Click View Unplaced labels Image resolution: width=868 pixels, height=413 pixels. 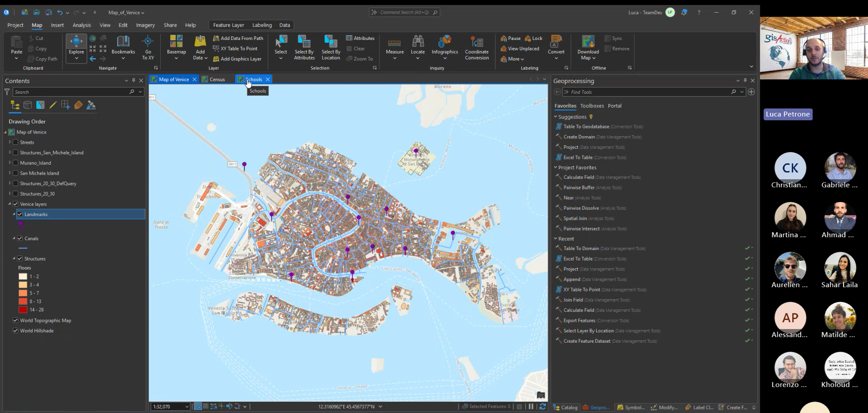[520, 49]
